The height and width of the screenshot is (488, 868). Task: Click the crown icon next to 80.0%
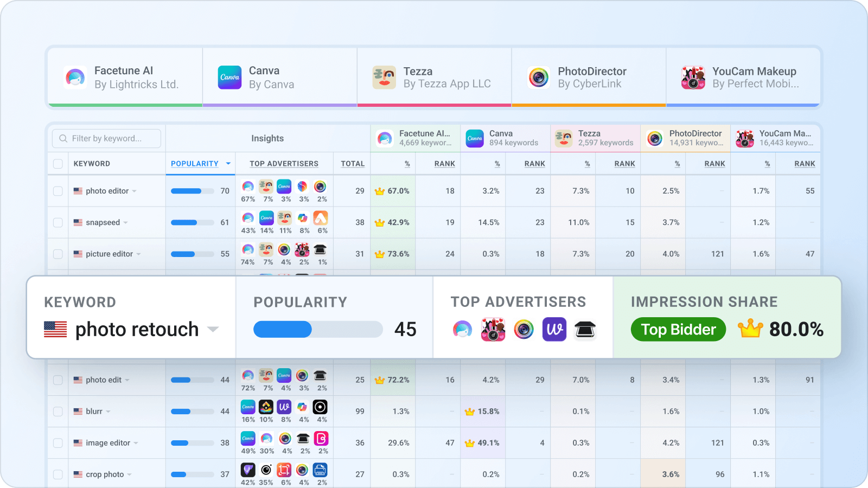pyautogui.click(x=751, y=329)
